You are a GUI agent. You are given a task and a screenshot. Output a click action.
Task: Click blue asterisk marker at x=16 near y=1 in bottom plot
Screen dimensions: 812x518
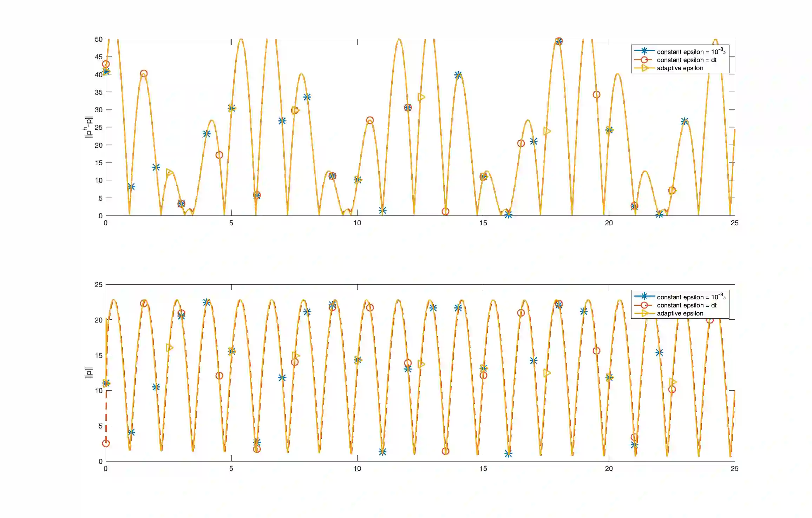pyautogui.click(x=508, y=454)
